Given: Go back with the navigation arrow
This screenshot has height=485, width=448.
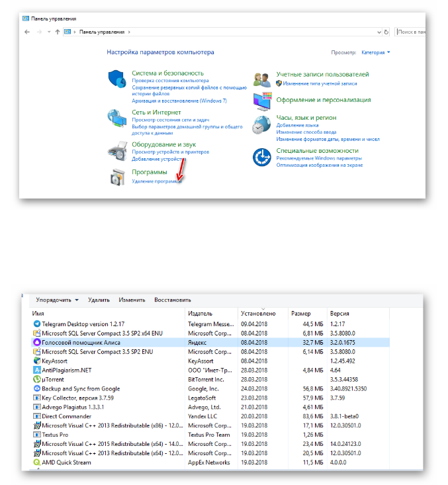Looking at the screenshot, I should 27,32.
